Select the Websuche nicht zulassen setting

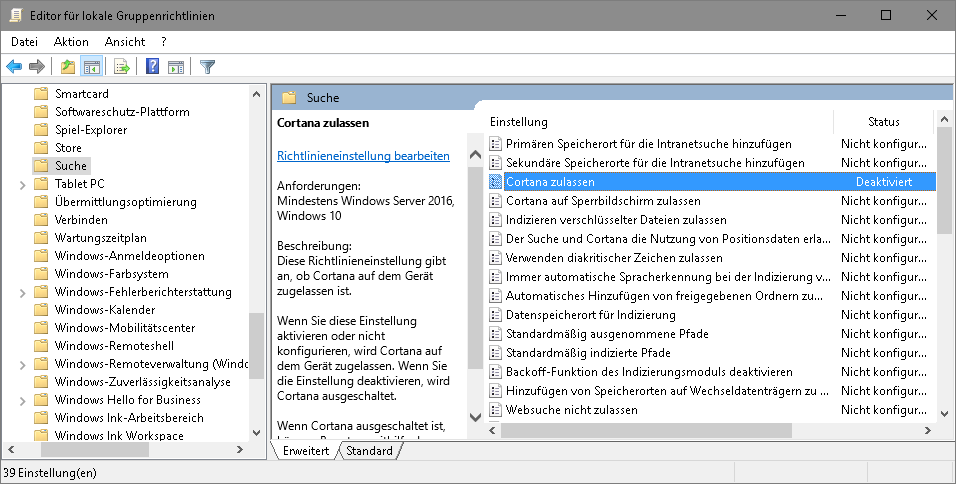point(571,410)
